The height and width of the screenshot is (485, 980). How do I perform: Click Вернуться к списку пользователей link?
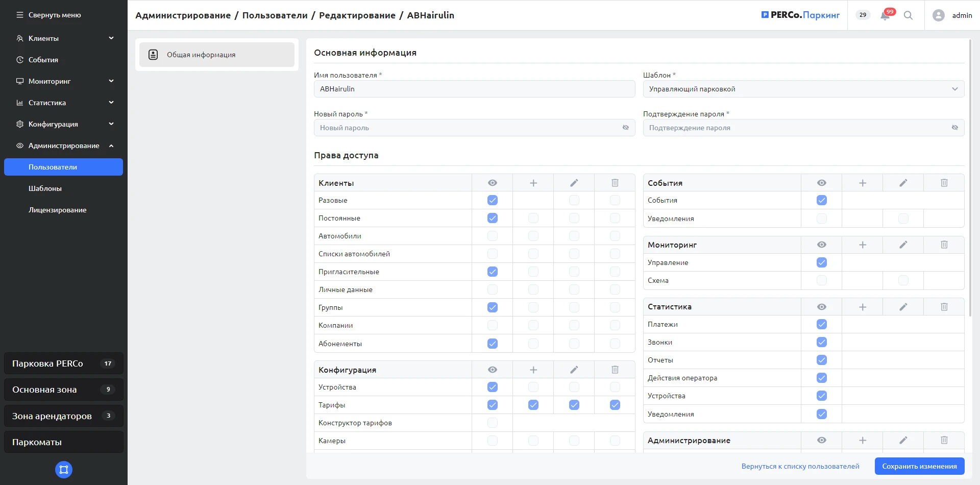click(800, 466)
